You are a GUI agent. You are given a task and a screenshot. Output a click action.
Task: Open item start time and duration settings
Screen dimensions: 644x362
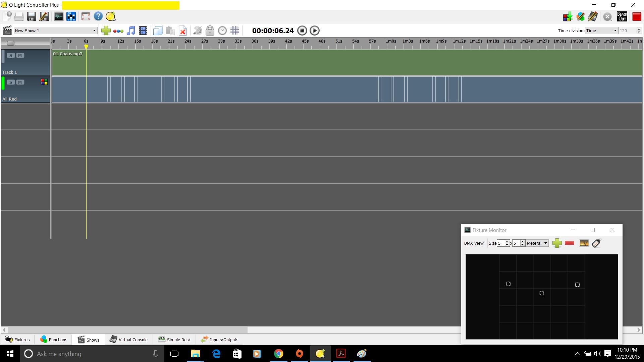tap(222, 31)
